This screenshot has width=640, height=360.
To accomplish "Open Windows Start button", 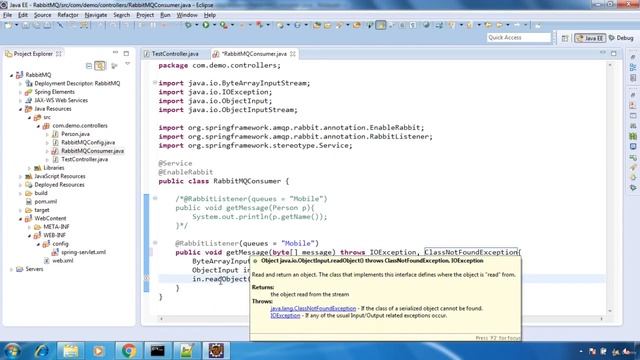I will pos(12,351).
